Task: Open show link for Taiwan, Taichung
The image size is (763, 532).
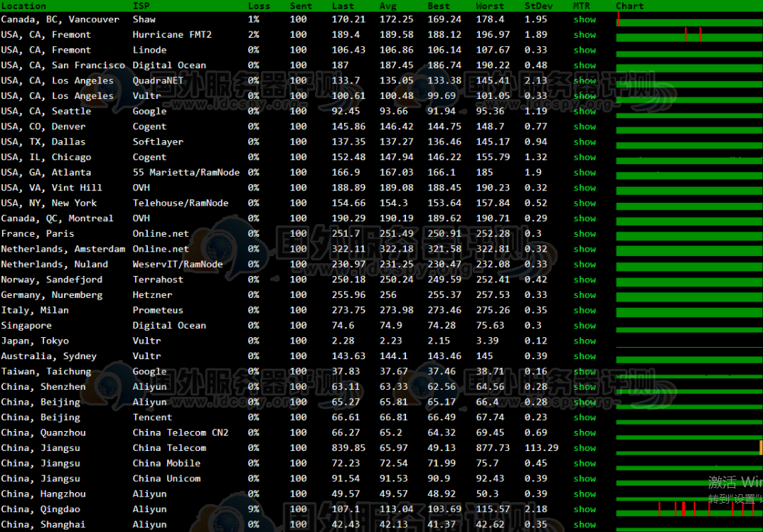Action: coord(585,371)
